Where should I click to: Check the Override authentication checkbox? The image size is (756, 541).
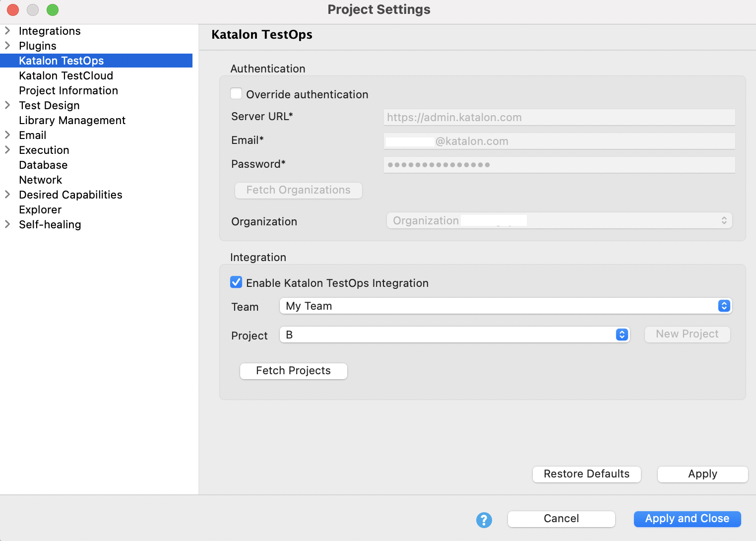tap(236, 94)
